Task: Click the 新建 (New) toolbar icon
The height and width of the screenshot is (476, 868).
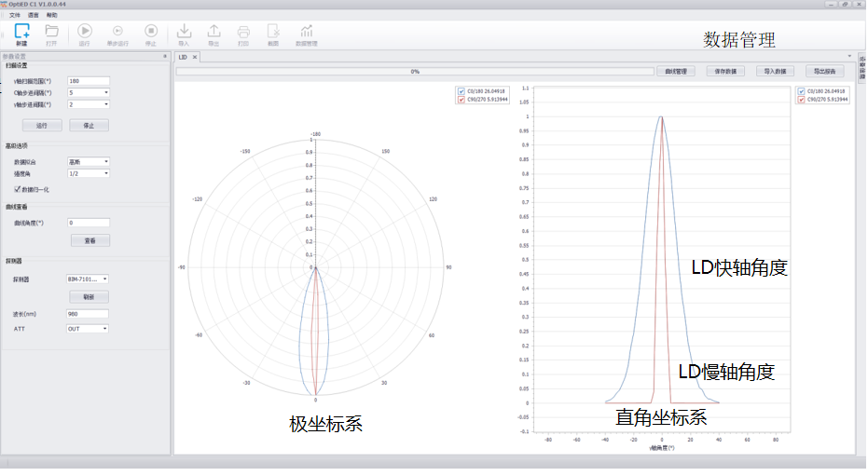Action: click(21, 33)
